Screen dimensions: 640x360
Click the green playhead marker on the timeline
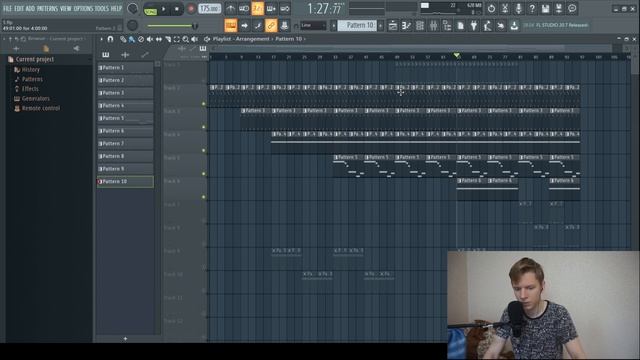pyautogui.click(x=457, y=55)
